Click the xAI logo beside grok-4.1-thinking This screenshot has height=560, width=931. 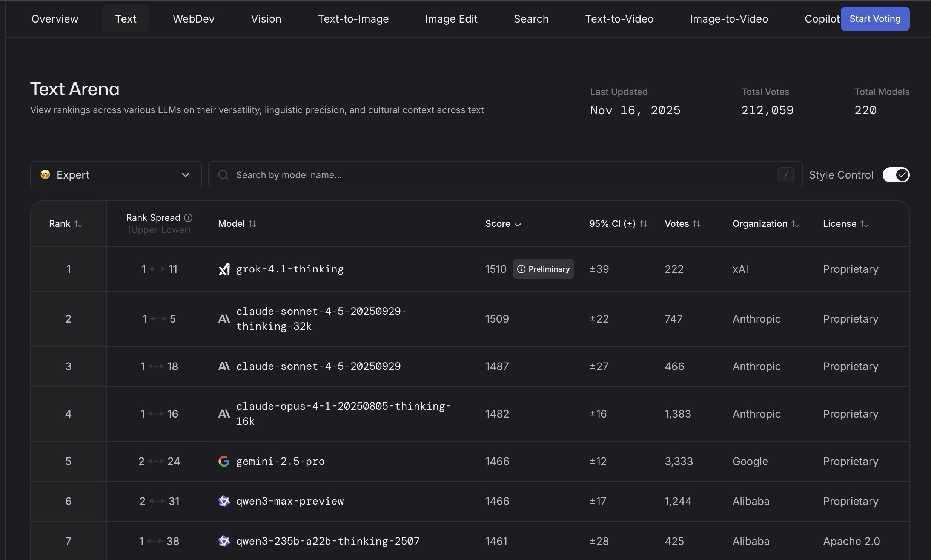224,269
